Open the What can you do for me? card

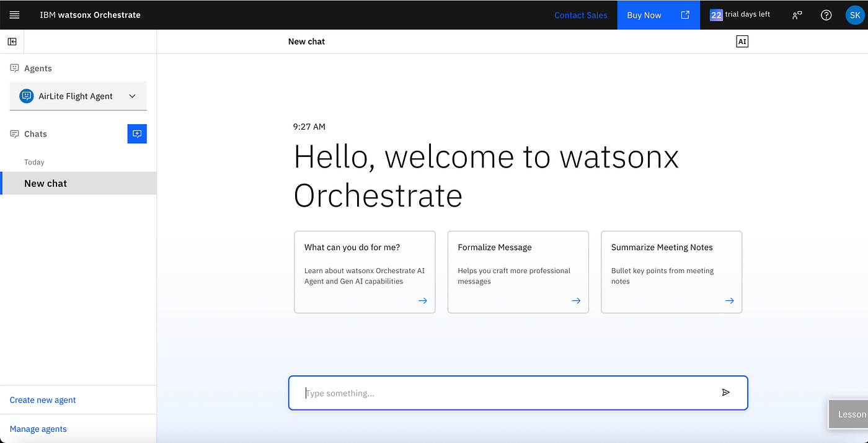click(x=365, y=272)
